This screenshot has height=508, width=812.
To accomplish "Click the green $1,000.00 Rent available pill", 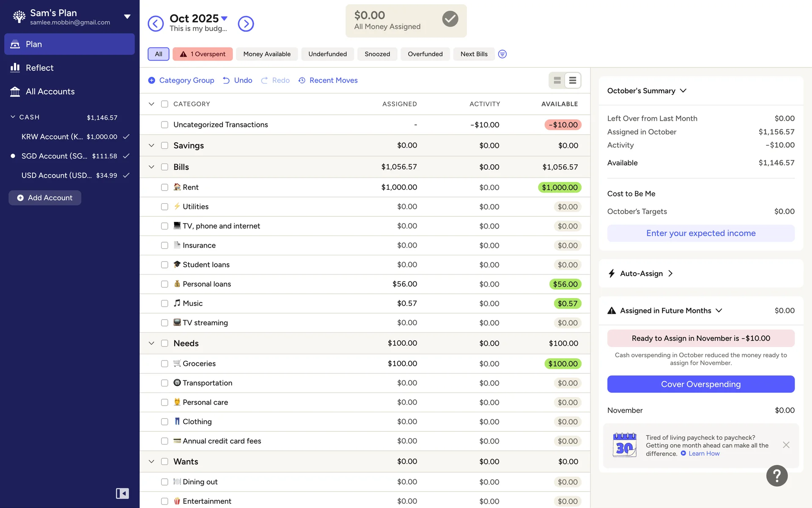I will (x=559, y=187).
